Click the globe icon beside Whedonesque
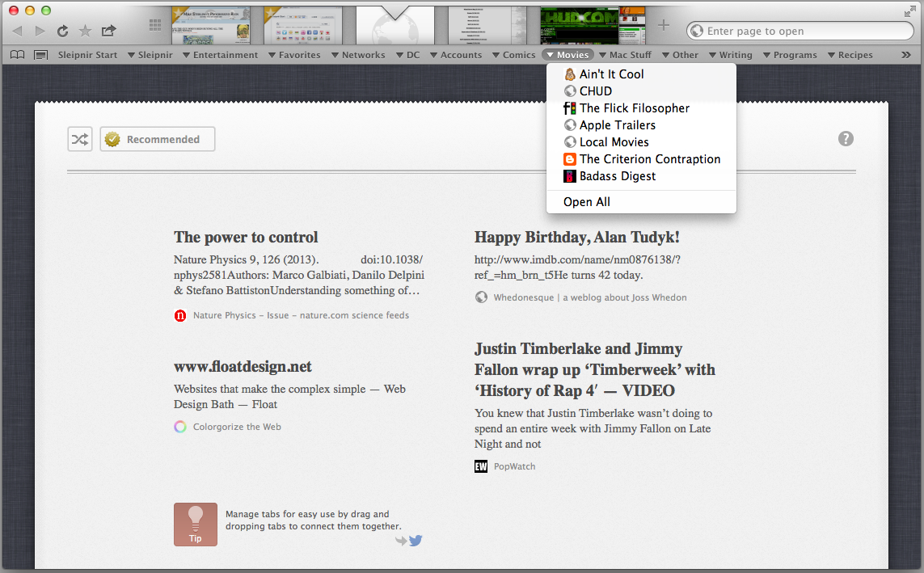924x573 pixels. pyautogui.click(x=482, y=297)
